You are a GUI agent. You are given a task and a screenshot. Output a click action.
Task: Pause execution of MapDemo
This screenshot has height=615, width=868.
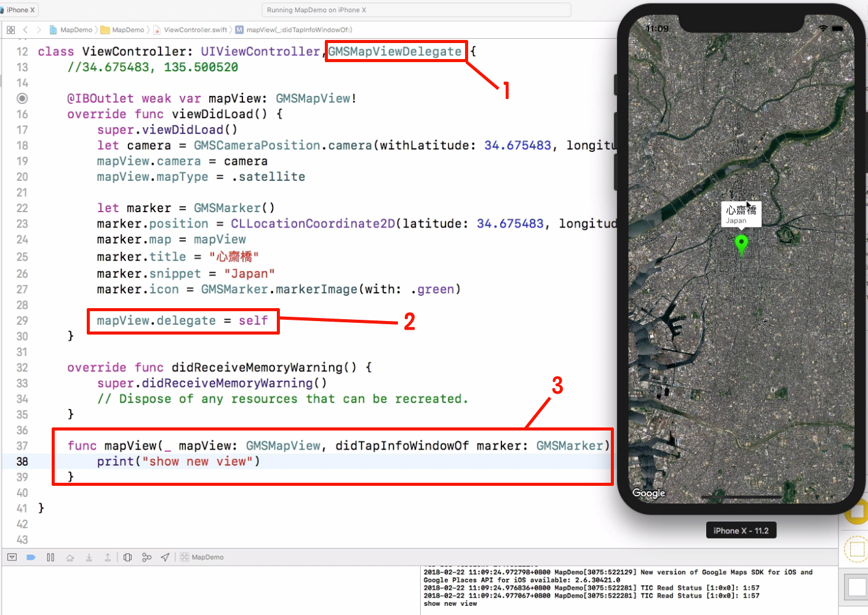tap(51, 557)
